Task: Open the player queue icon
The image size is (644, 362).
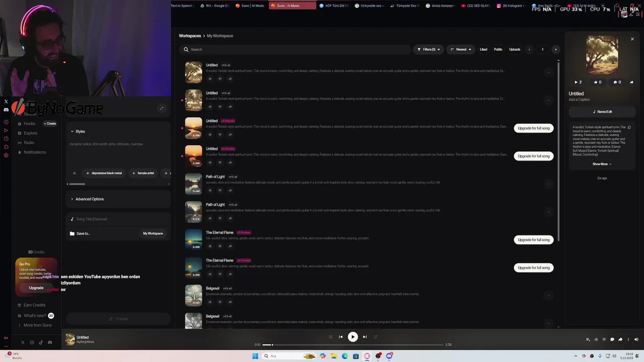Action: click(588, 339)
